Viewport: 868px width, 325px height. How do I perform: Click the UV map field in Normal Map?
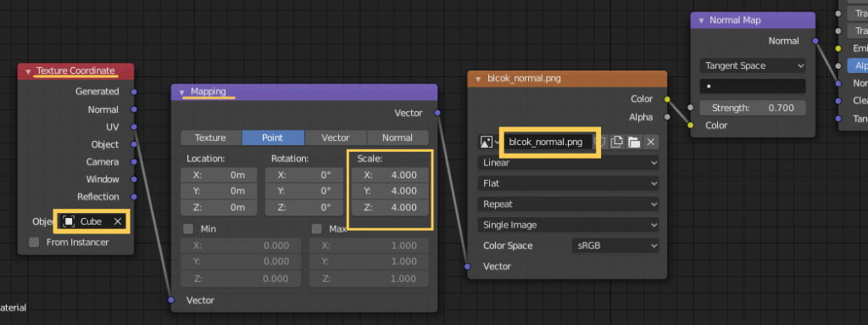tap(753, 87)
